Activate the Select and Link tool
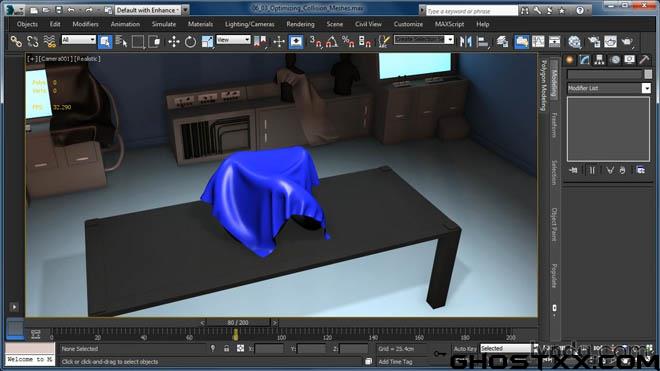This screenshot has width=660, height=371. point(16,41)
